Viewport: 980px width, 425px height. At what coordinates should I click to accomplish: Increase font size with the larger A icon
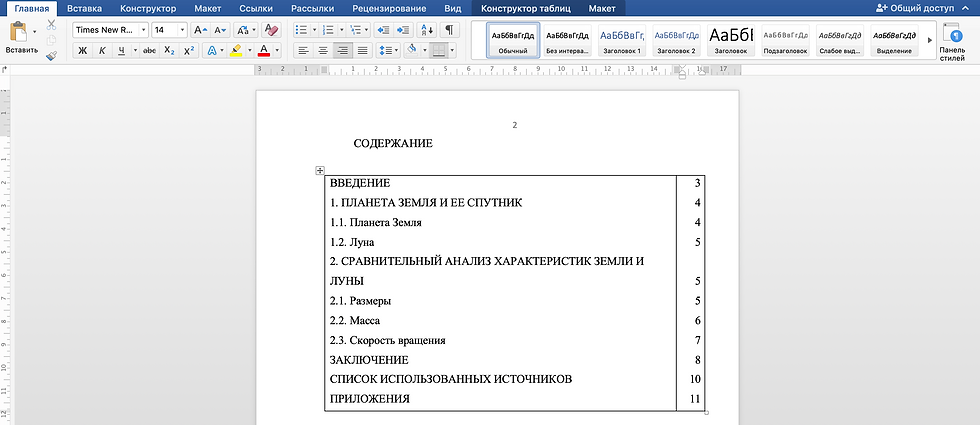coord(200,30)
